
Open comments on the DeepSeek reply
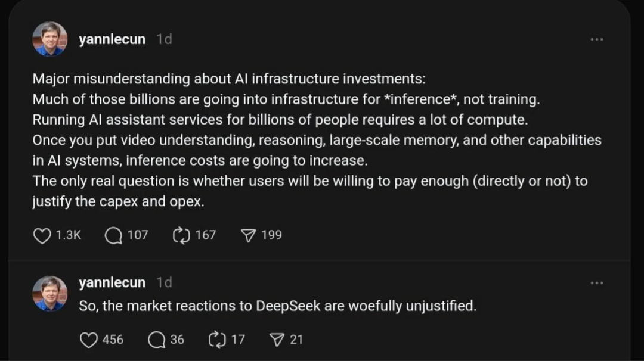(x=157, y=340)
